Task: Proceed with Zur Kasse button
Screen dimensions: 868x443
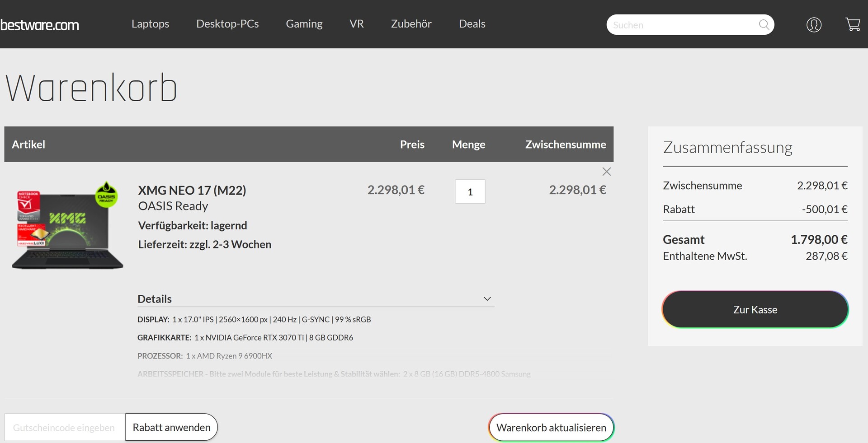Action: point(755,310)
